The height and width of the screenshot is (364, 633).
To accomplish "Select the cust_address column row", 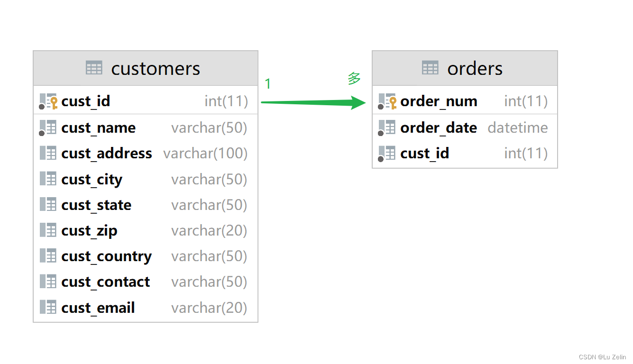I will (146, 154).
